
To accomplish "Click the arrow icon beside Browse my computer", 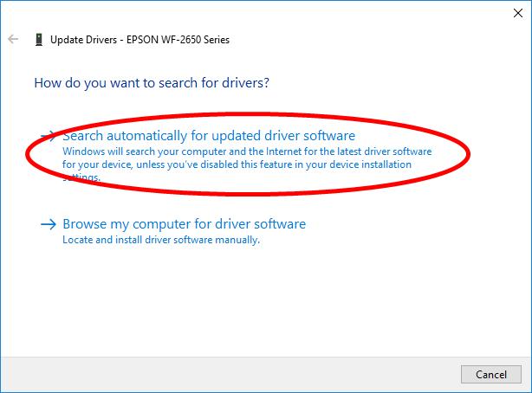I will 49,224.
